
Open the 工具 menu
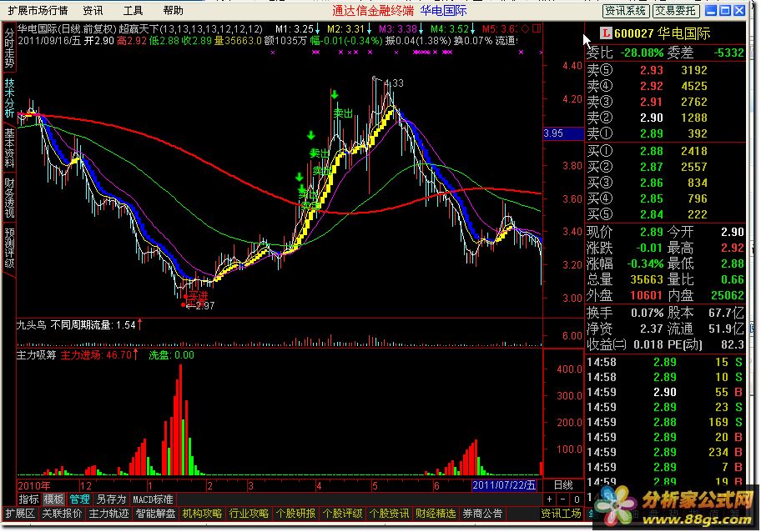pyautogui.click(x=133, y=10)
